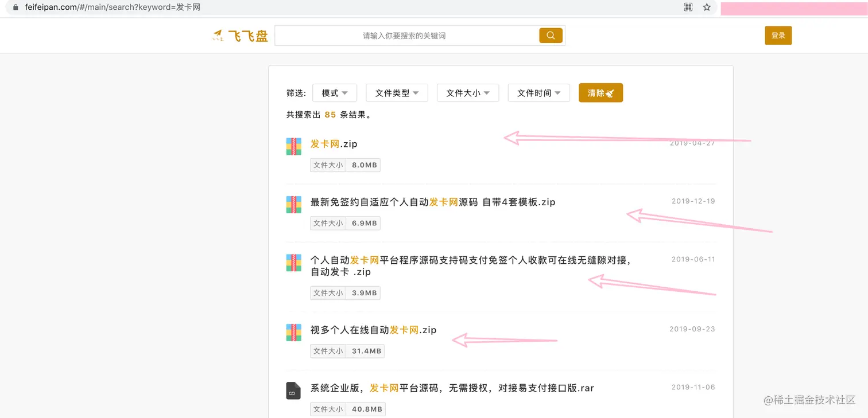Open 视多个人在线自动发卡网.zip result
This screenshot has width=868, height=418.
(x=374, y=330)
